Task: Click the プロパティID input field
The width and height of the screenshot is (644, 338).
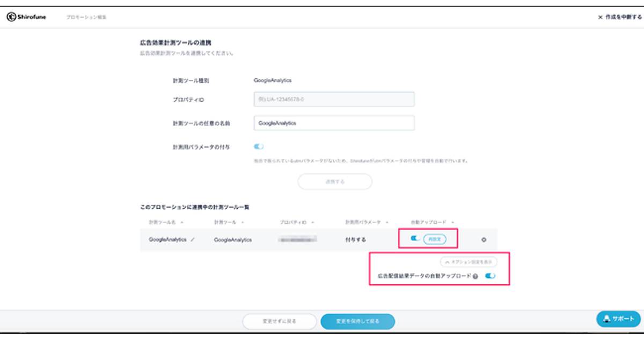Action: point(334,100)
